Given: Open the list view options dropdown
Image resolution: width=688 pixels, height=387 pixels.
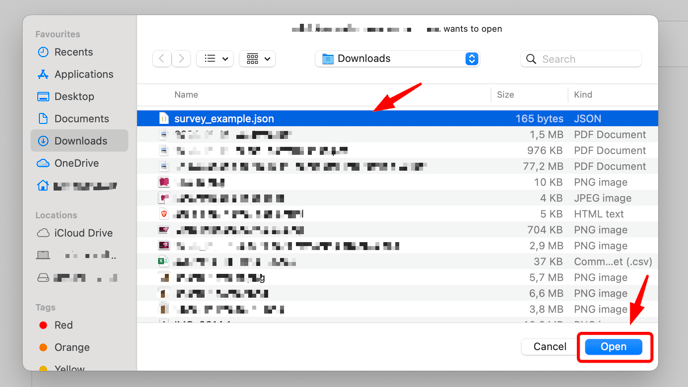Looking at the screenshot, I should [215, 59].
